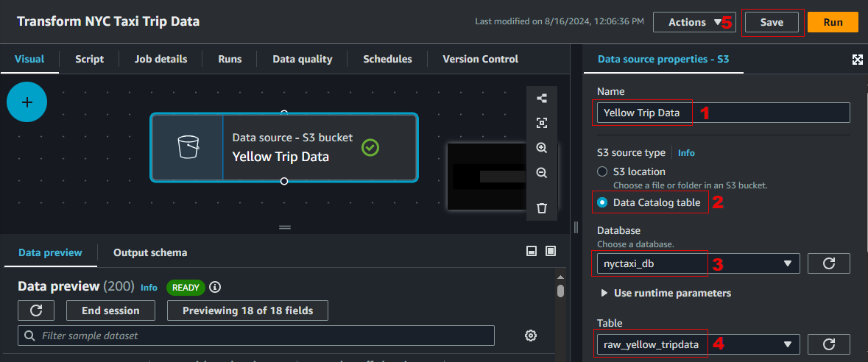Select the Data preview tab
The image size is (868, 362).
coord(50,252)
